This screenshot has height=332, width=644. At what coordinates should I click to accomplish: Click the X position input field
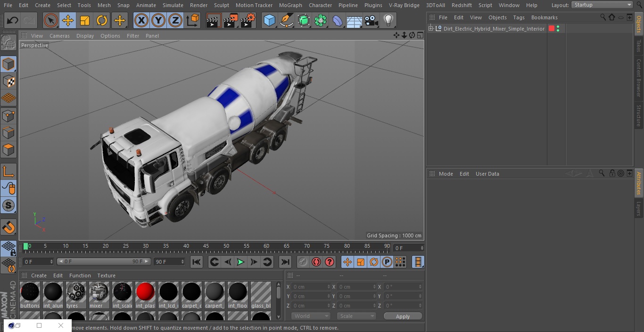(x=311, y=287)
